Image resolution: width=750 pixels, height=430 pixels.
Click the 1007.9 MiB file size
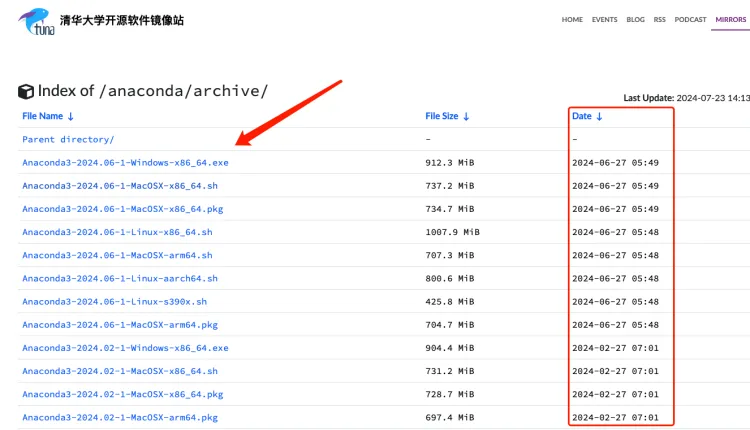coord(452,232)
